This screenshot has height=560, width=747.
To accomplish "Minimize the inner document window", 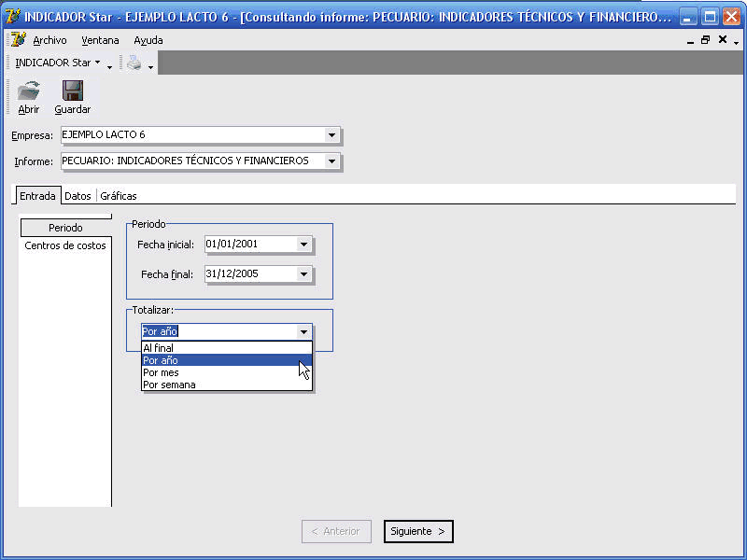I will (x=690, y=40).
